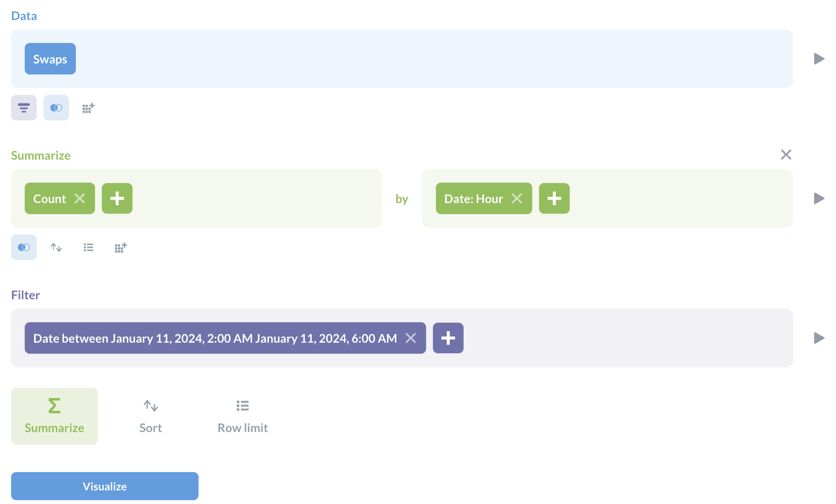Viewport: 836px width, 504px height.
Task: Add another aggregation next to Count
Action: 117,198
